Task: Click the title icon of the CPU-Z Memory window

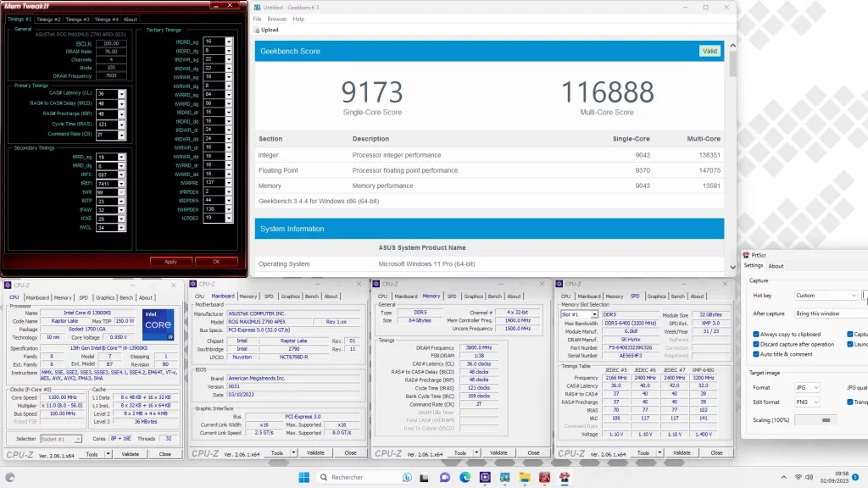Action: [376, 284]
